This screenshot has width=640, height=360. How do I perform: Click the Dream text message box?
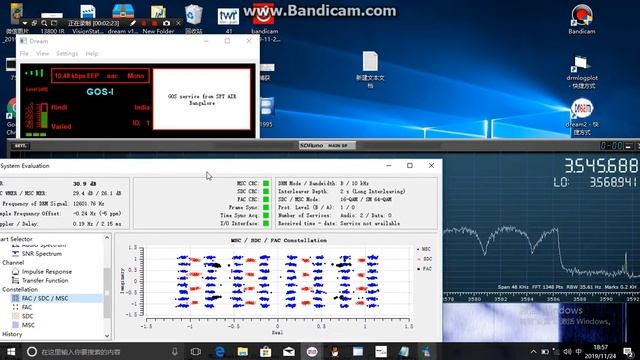[202, 99]
